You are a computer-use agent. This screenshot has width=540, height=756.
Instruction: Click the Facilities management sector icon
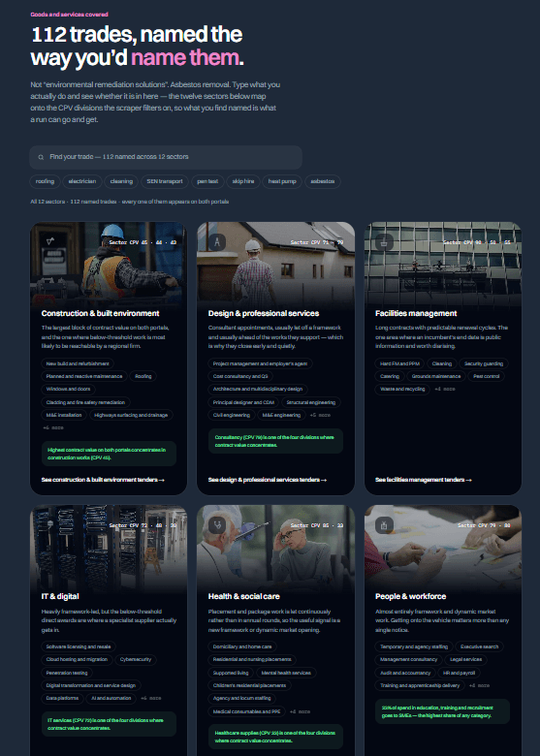coord(384,241)
